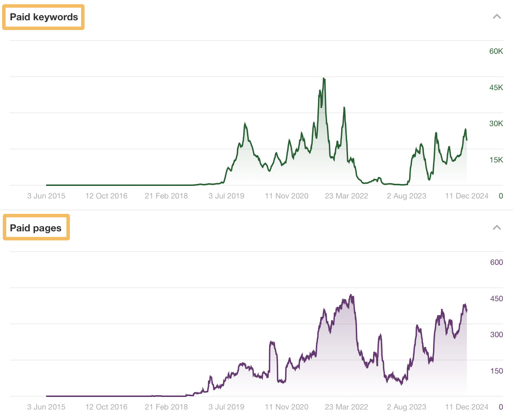The image size is (513, 420).
Task: Click the 600 axis label on pages chart
Action: coord(497,262)
